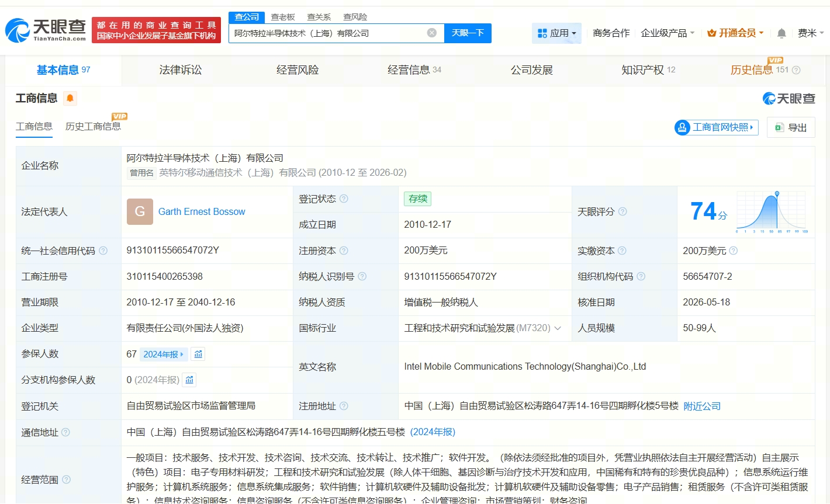Open the trend chart icon in 分支机构参保人数 row
This screenshot has height=504, width=830.
(189, 380)
